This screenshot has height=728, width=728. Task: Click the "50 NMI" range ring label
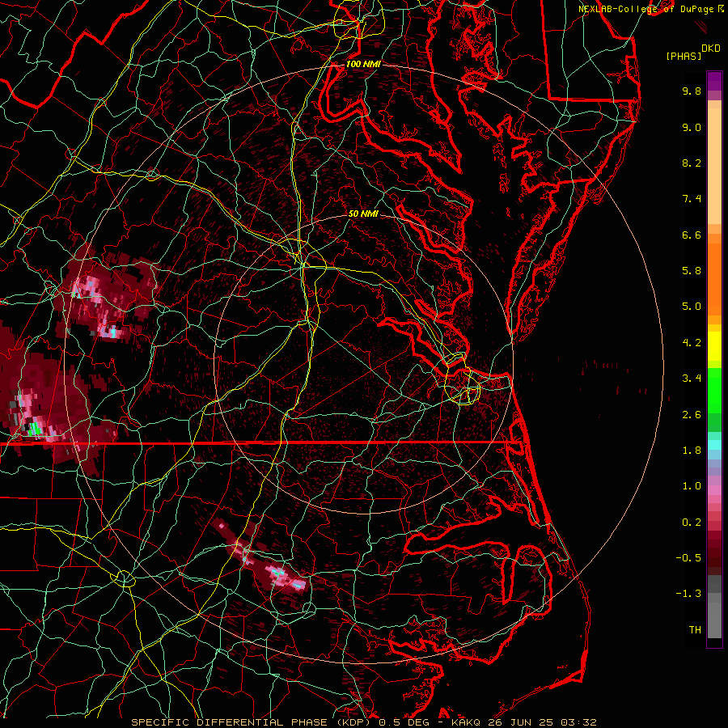(x=363, y=214)
